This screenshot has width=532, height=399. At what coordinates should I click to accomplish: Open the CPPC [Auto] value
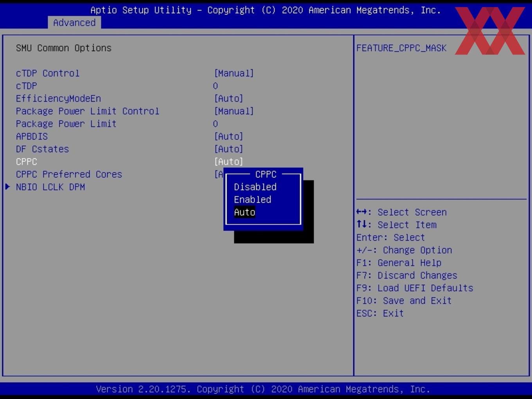pyautogui.click(x=228, y=162)
